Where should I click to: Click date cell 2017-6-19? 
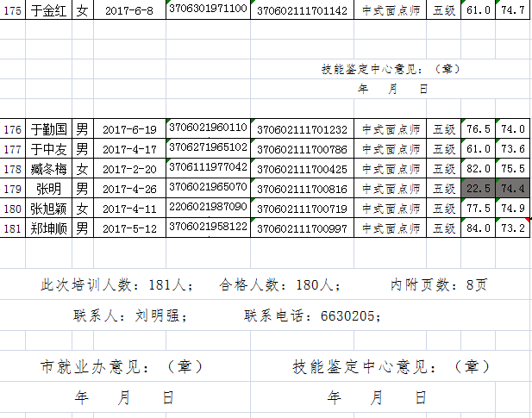pos(129,129)
